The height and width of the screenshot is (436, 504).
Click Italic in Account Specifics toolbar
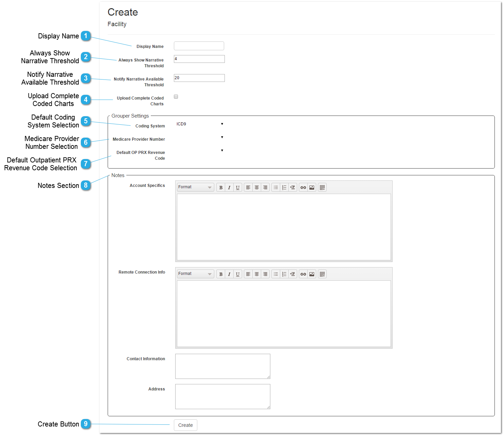pyautogui.click(x=229, y=188)
